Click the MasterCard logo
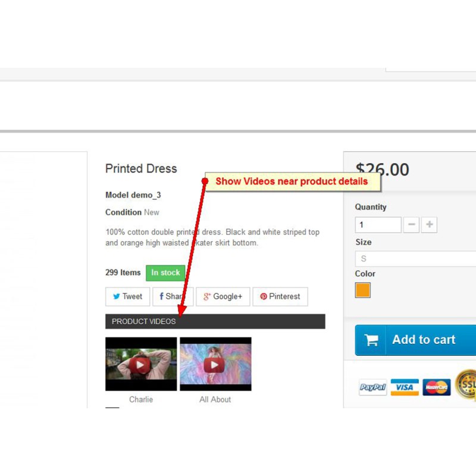This screenshot has width=476, height=476. [437, 387]
